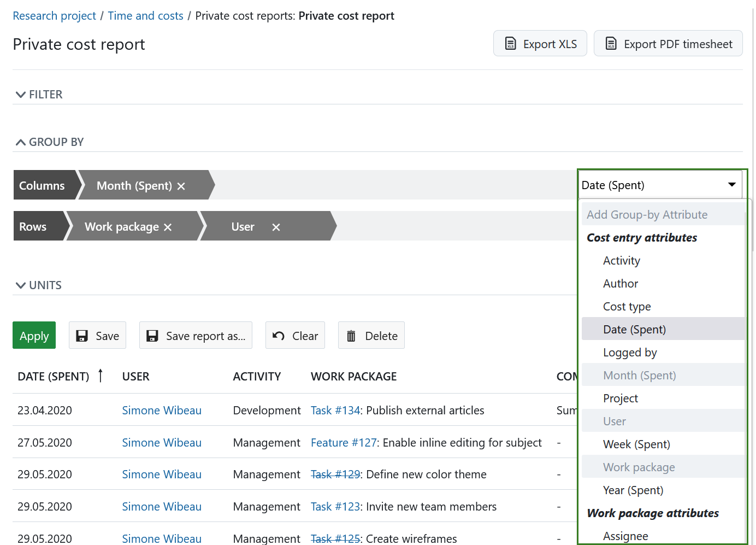Click Save report as... button
Viewport: 756px width, 545px height.
(196, 336)
